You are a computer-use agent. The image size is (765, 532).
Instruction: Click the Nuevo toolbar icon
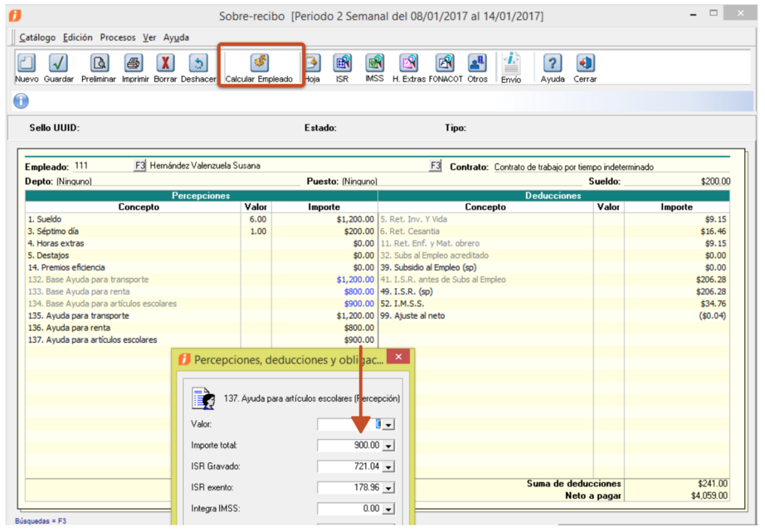[x=27, y=64]
